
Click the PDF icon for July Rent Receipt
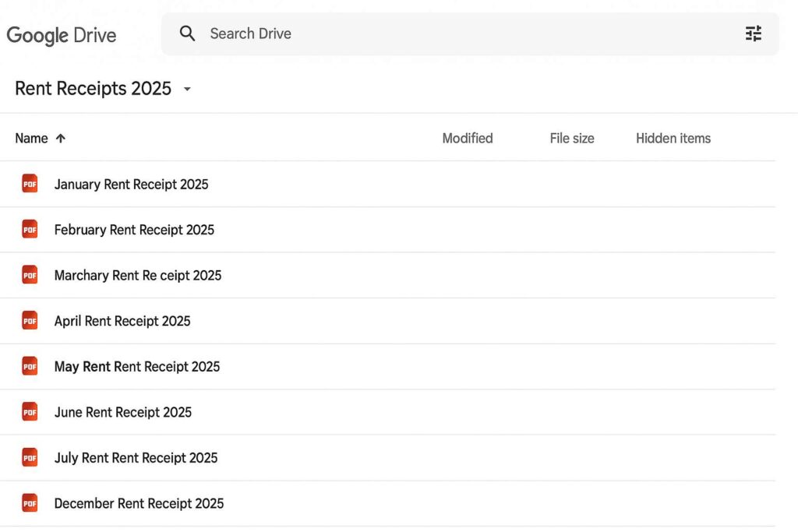coord(30,457)
